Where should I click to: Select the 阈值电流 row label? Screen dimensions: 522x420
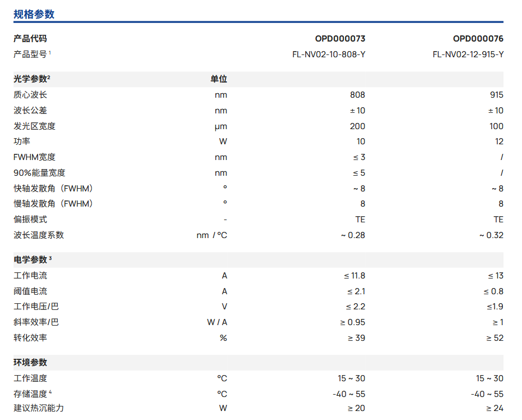30,291
